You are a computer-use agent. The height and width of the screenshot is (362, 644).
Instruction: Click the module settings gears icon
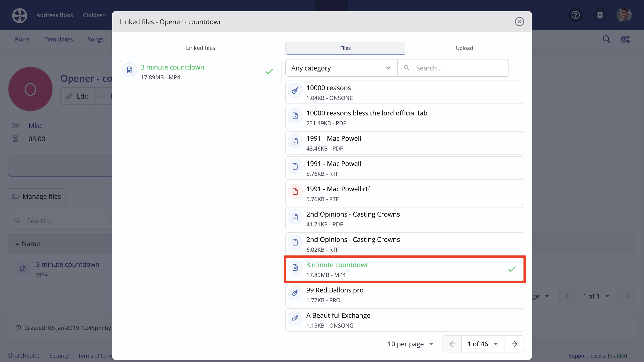coord(625,39)
